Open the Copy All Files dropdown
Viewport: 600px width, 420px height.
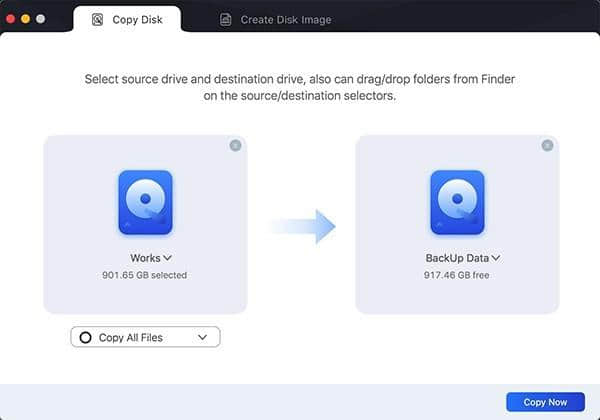coord(203,338)
